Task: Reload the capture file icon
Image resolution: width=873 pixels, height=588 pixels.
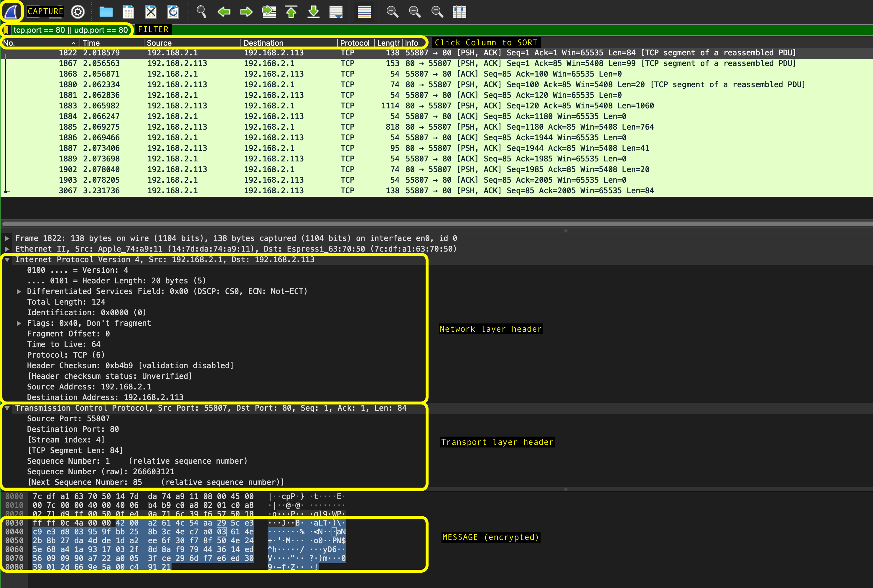Action: (x=173, y=11)
